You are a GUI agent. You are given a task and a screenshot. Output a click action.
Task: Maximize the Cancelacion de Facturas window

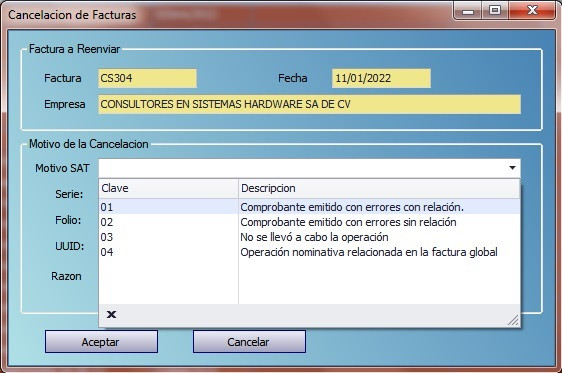pyautogui.click(x=495, y=10)
